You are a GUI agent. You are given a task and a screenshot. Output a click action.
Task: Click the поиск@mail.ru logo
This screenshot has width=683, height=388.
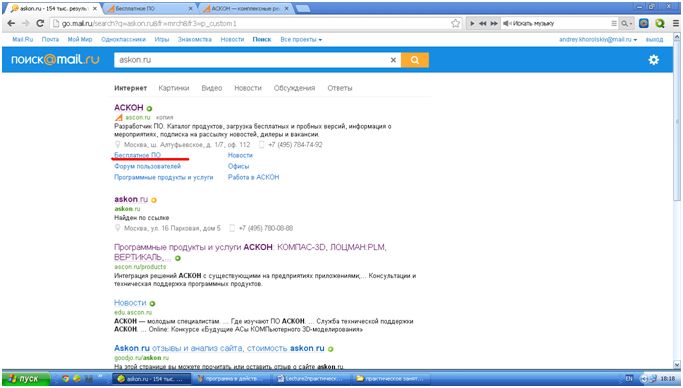pyautogui.click(x=55, y=60)
